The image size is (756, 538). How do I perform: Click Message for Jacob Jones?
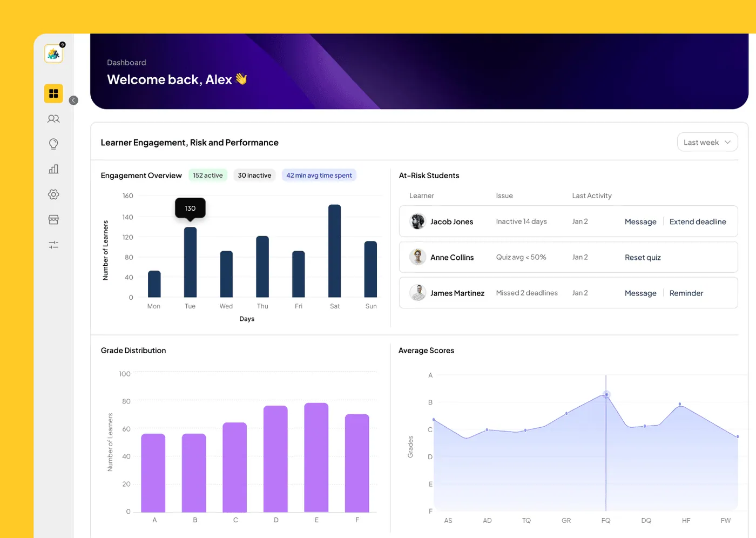pos(640,221)
